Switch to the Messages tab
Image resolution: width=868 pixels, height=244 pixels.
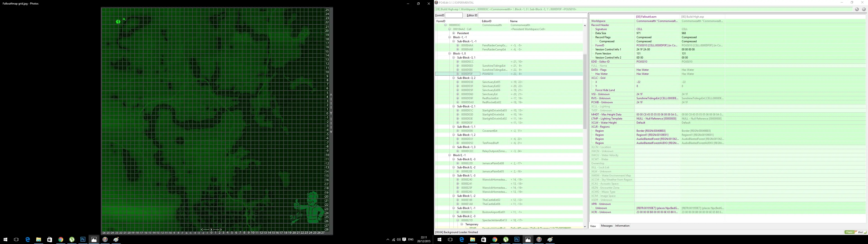606,226
